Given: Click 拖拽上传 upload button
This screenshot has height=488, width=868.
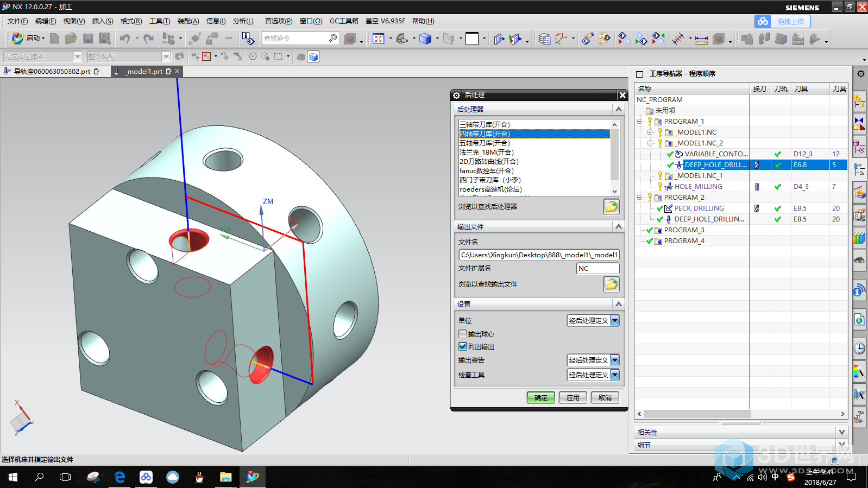Looking at the screenshot, I should coord(790,21).
